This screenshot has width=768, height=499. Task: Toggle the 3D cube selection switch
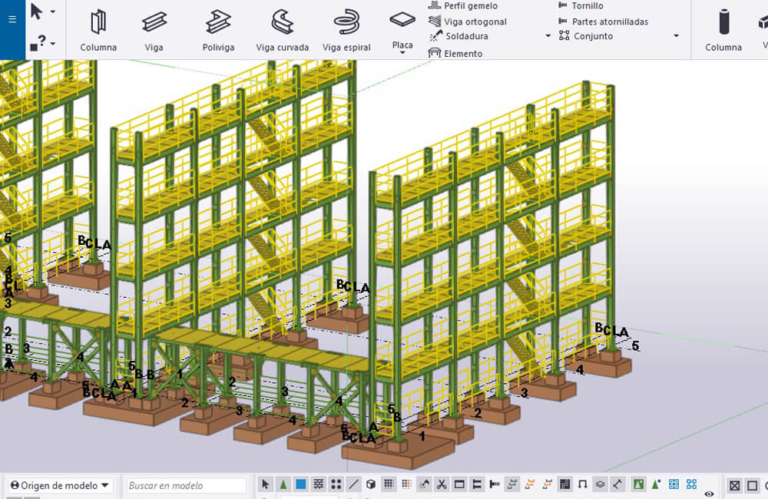tap(371, 484)
